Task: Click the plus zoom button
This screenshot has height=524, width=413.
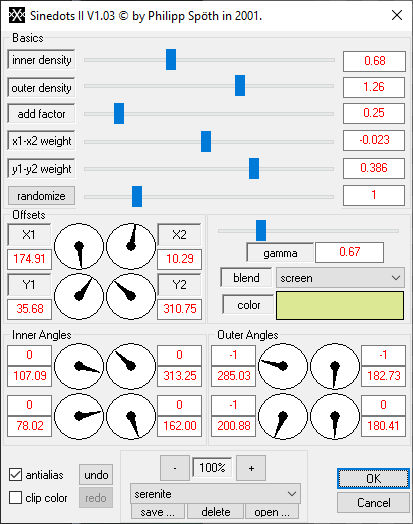Action: click(x=251, y=468)
